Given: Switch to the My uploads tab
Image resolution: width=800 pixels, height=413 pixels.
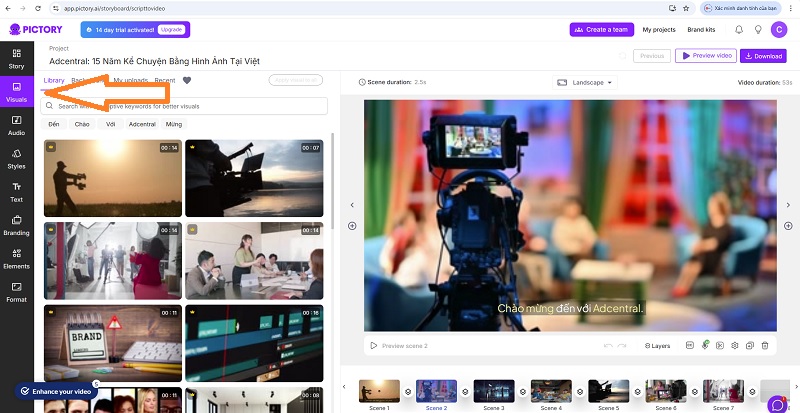Looking at the screenshot, I should click(x=131, y=80).
